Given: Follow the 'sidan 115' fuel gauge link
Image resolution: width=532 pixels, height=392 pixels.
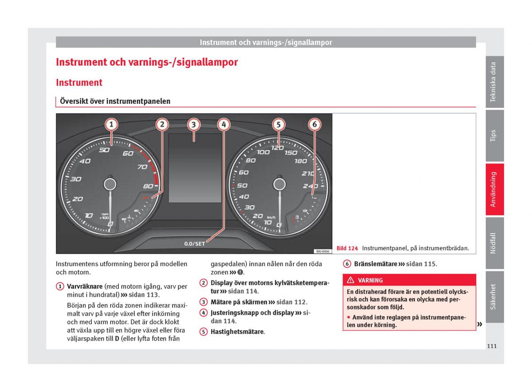Looking at the screenshot, I should pyautogui.click(x=421, y=264).
